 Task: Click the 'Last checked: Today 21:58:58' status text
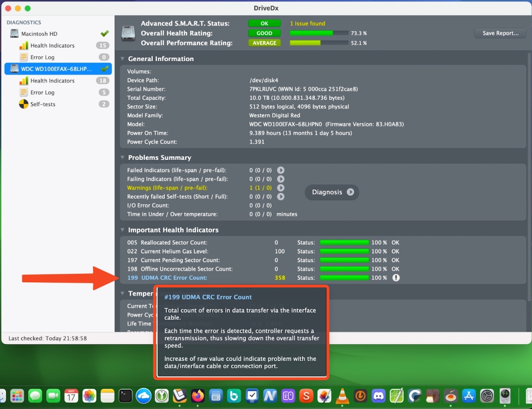47,338
